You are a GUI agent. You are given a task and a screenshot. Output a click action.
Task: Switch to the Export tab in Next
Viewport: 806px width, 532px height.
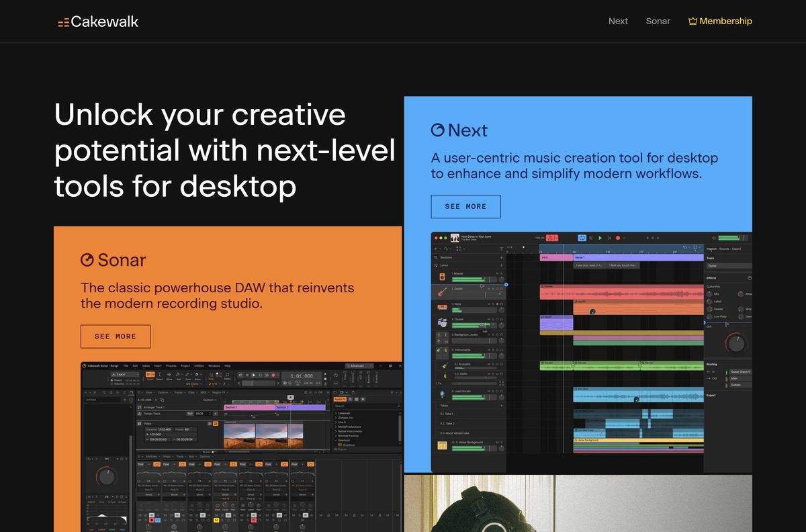point(736,249)
